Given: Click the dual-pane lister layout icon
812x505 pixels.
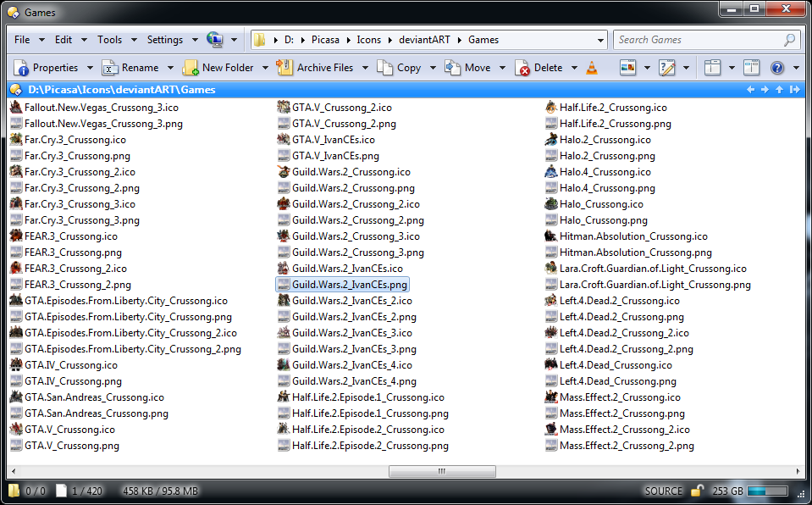Looking at the screenshot, I should 751,68.
